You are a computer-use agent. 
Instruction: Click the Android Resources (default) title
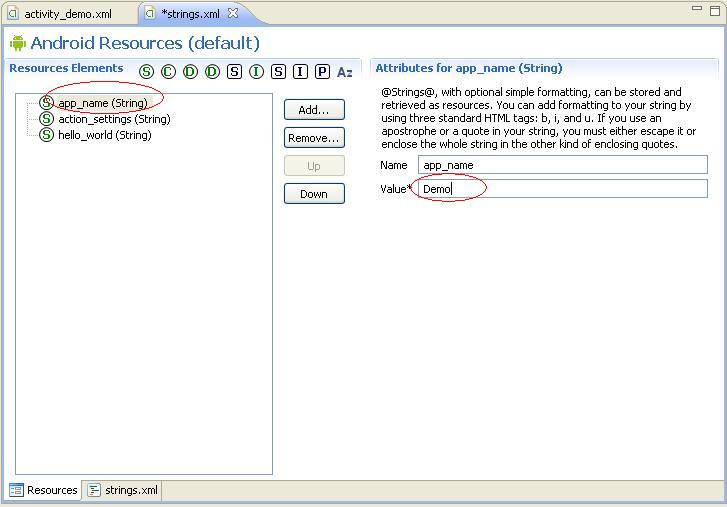click(x=145, y=43)
